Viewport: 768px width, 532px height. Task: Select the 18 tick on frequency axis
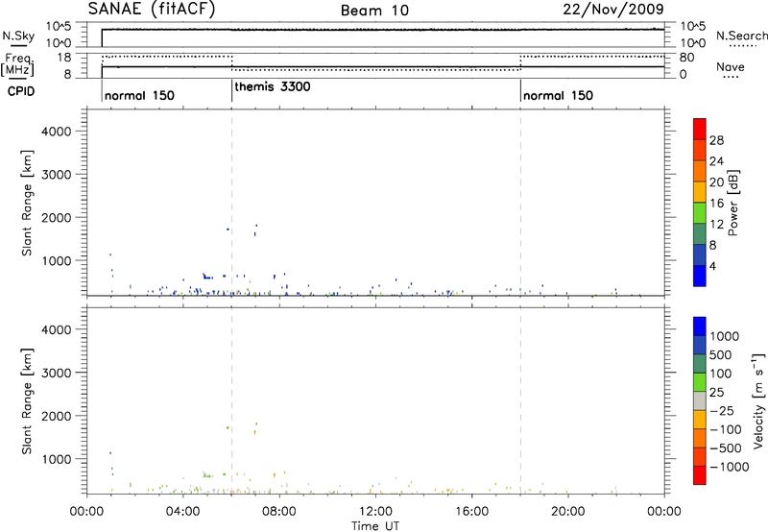tap(64, 58)
